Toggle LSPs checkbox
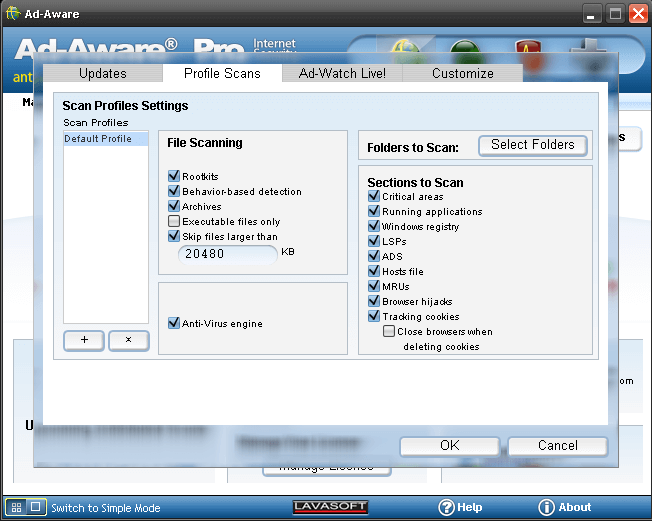This screenshot has width=652, height=521. click(374, 241)
